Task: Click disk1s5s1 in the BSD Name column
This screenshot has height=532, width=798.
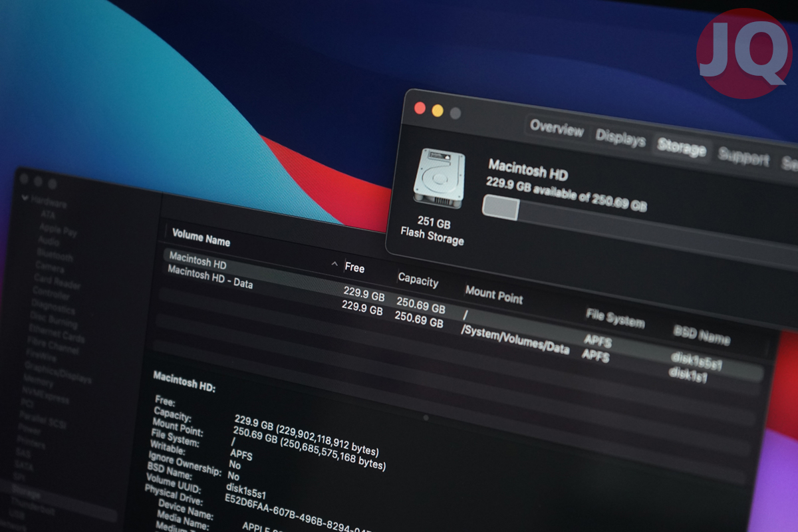Action: (696, 362)
